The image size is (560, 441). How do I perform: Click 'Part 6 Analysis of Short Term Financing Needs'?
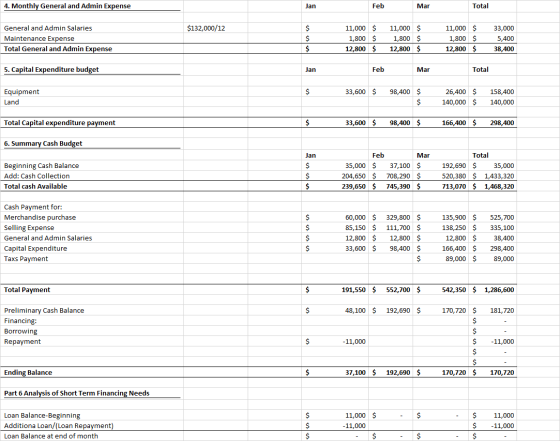(x=76, y=394)
